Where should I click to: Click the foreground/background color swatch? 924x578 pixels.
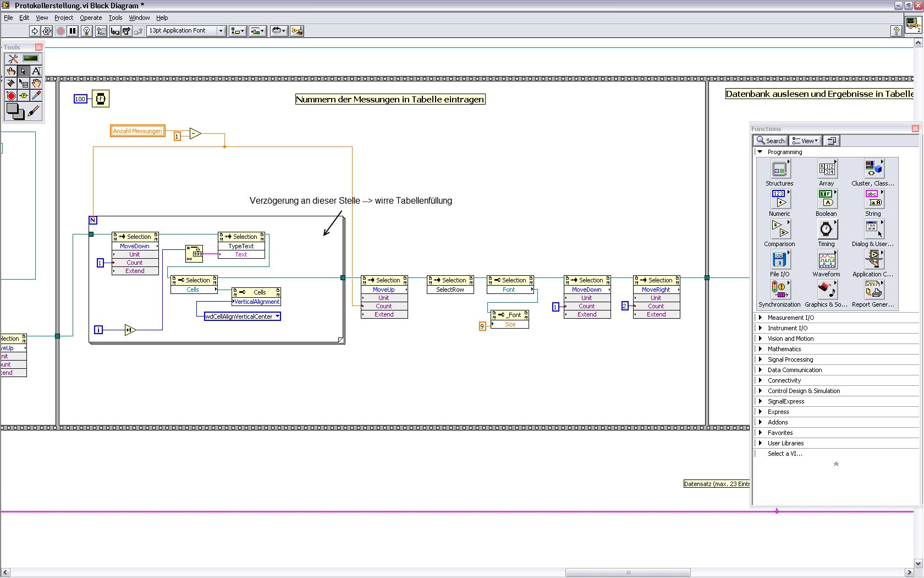coord(15,111)
